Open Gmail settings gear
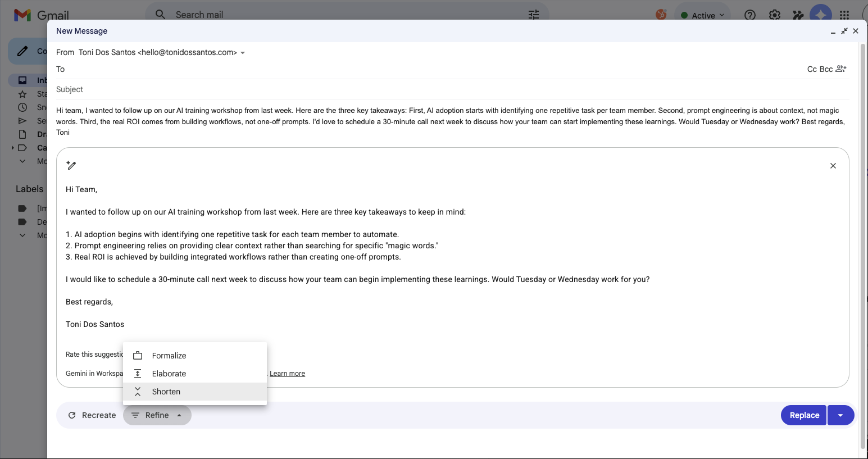The width and height of the screenshot is (868, 459). (775, 15)
